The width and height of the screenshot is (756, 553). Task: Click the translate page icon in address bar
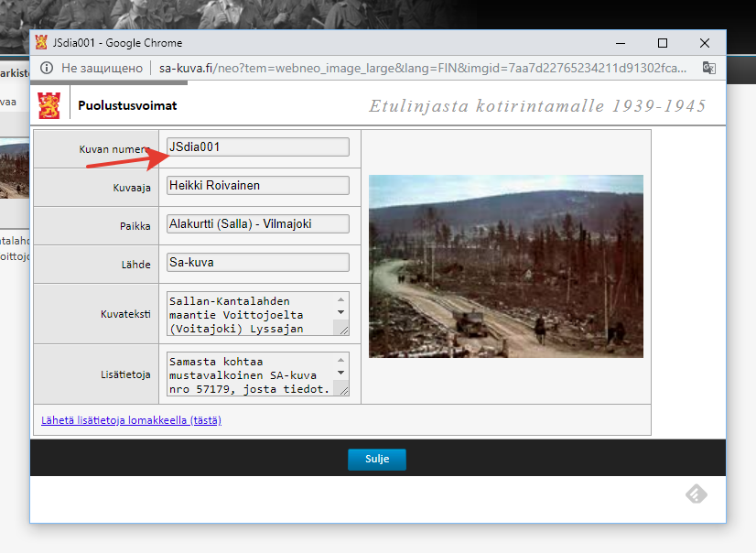click(x=708, y=68)
